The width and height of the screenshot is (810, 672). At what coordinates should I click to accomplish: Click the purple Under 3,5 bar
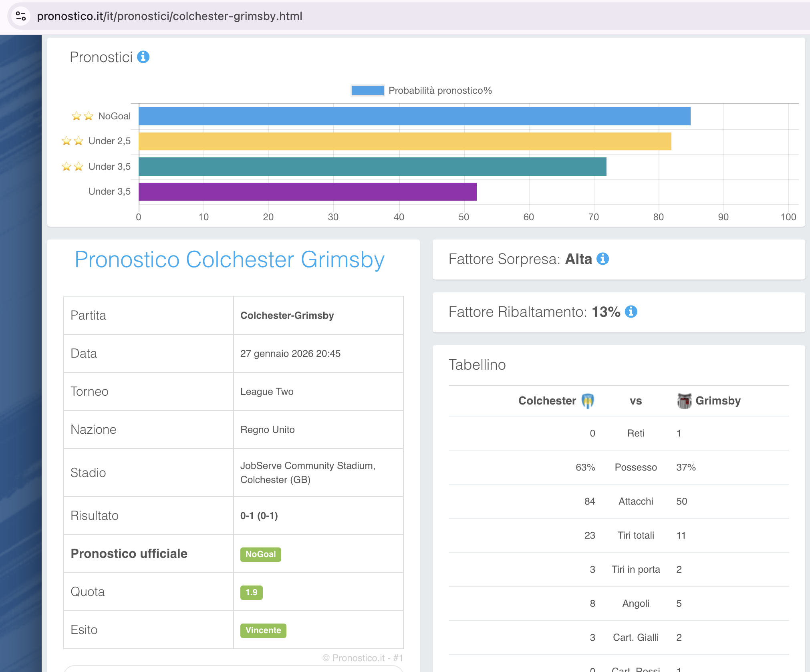click(x=307, y=192)
